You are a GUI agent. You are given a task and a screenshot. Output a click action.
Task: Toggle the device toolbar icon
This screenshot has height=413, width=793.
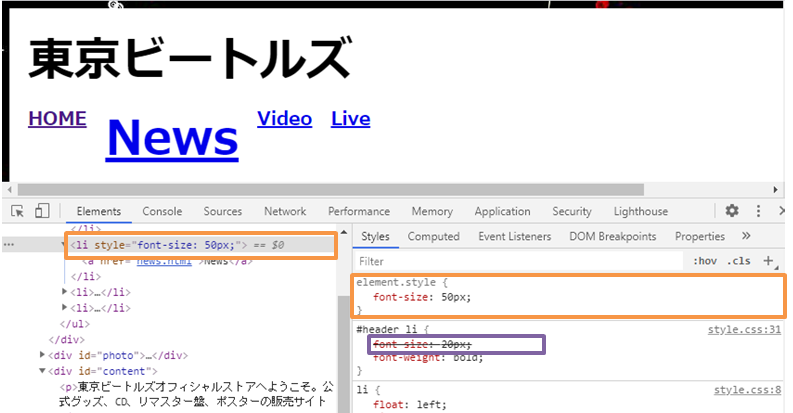(x=42, y=211)
